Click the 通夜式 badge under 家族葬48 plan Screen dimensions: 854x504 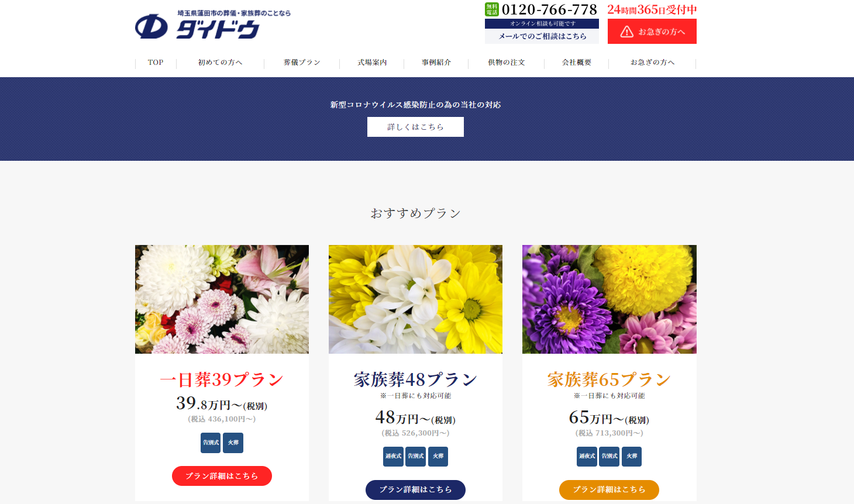(x=393, y=456)
